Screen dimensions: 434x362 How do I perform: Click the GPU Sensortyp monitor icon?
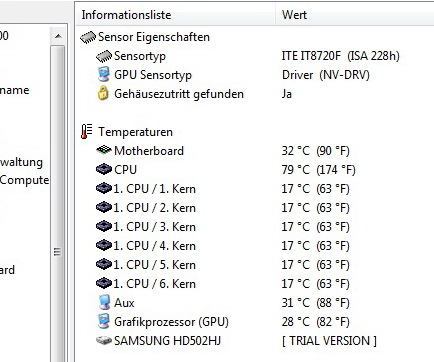pyautogui.click(x=104, y=75)
